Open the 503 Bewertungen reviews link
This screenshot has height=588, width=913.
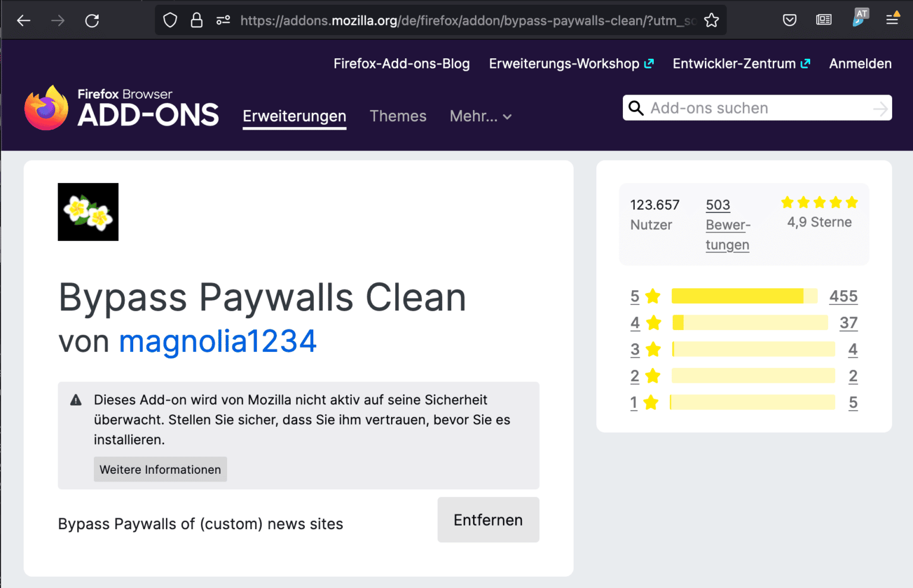(728, 225)
